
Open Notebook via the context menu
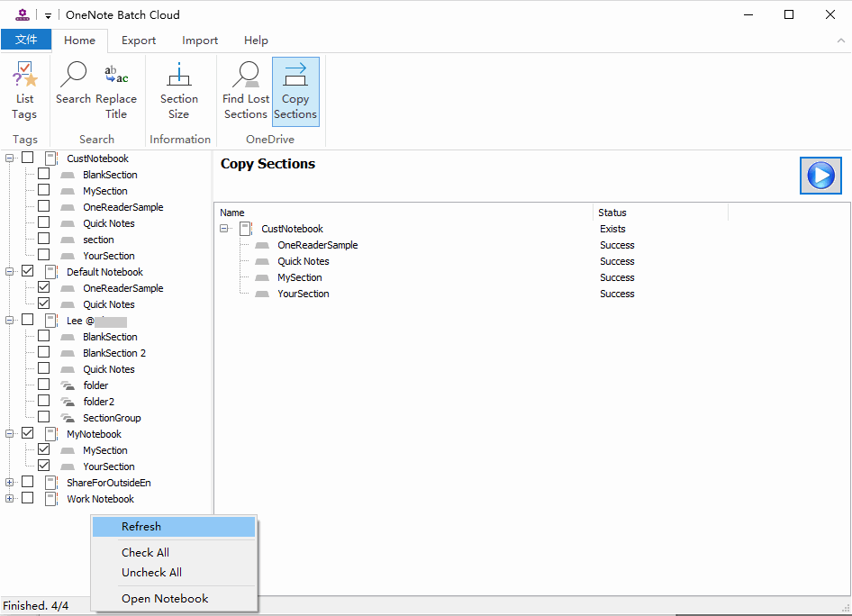164,598
